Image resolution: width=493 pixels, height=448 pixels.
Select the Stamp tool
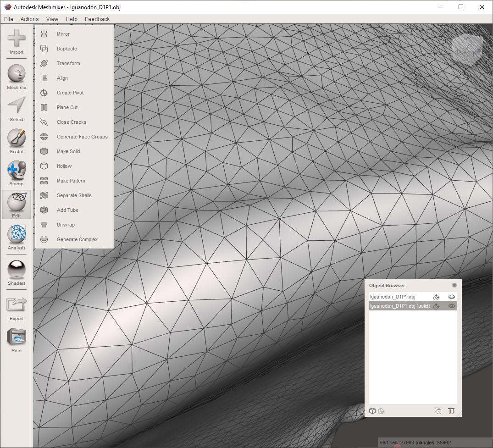(x=16, y=173)
